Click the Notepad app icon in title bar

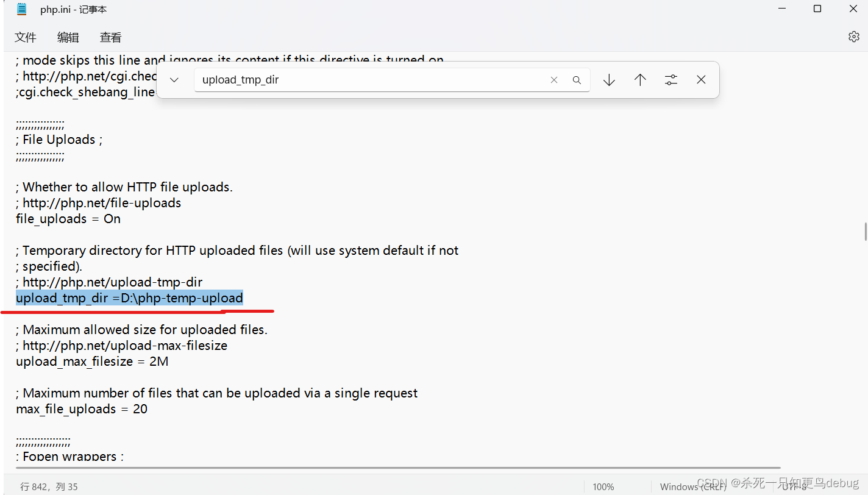coord(22,9)
